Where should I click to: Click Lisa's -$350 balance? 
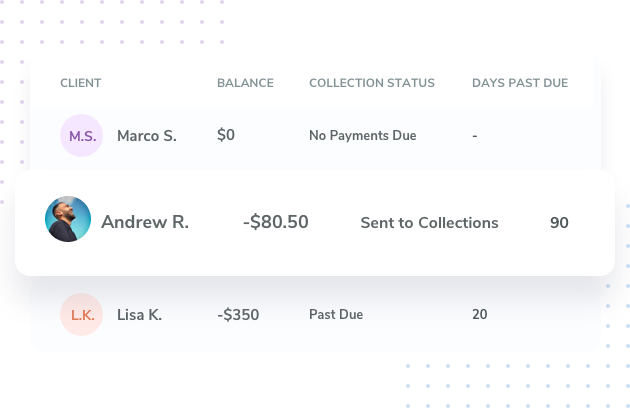click(x=238, y=315)
